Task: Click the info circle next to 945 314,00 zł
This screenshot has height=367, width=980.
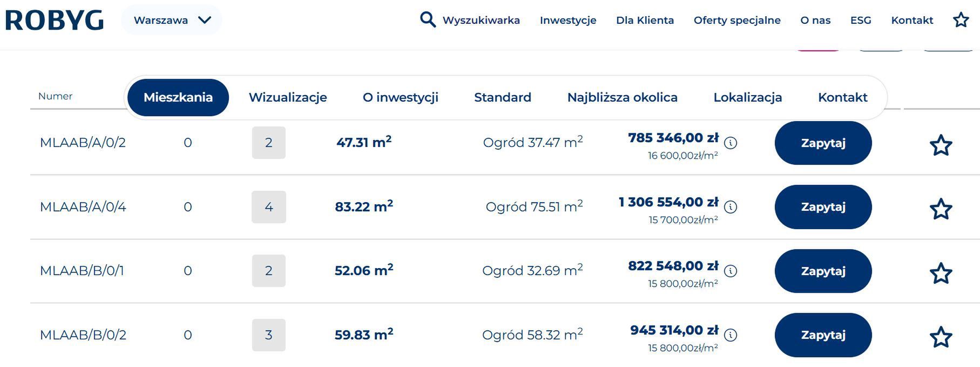Action: 732,335
